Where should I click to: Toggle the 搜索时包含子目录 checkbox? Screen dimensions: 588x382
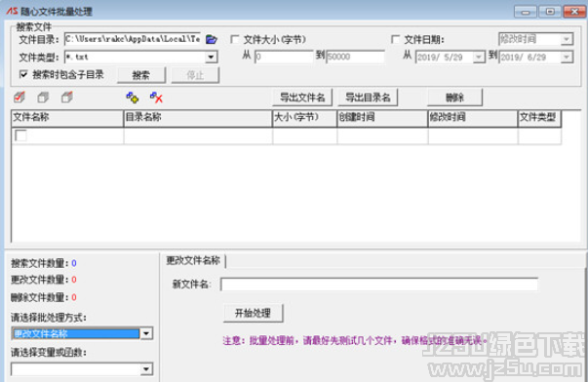coord(23,74)
